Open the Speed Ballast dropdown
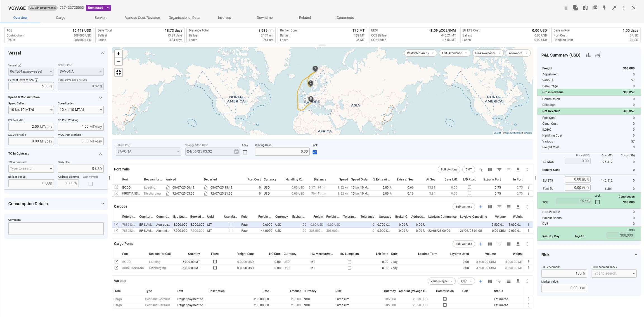The height and width of the screenshot is (317, 644). [x=31, y=110]
